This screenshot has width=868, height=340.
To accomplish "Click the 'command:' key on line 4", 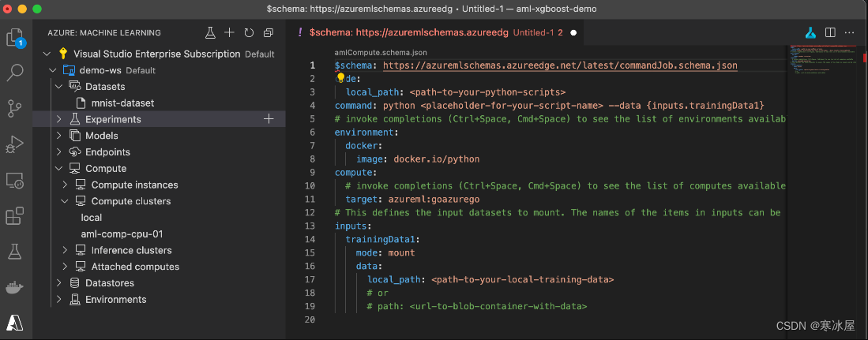I will pos(356,105).
